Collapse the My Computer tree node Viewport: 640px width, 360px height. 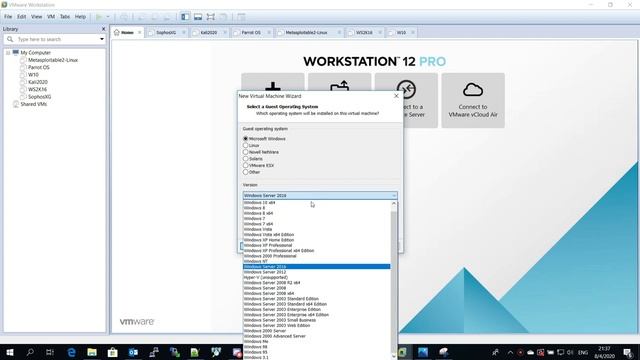click(8, 53)
